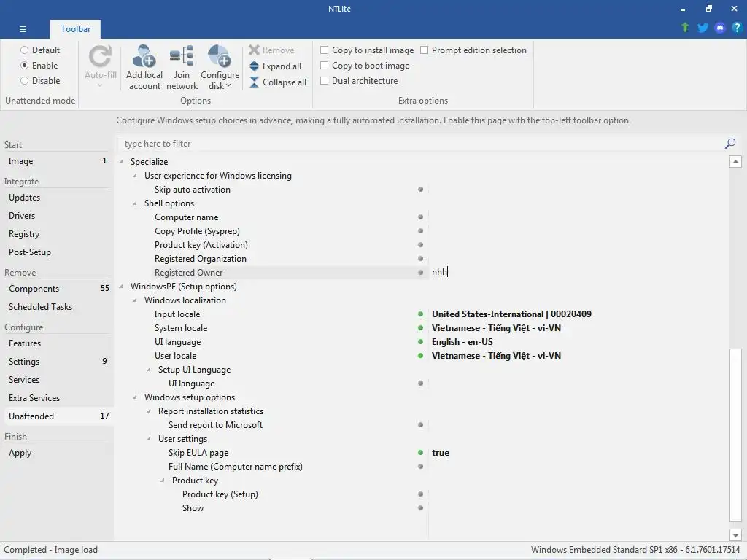Click gray dot beside Registered Organization
Image resolution: width=747 pixels, height=560 pixels.
pos(420,259)
